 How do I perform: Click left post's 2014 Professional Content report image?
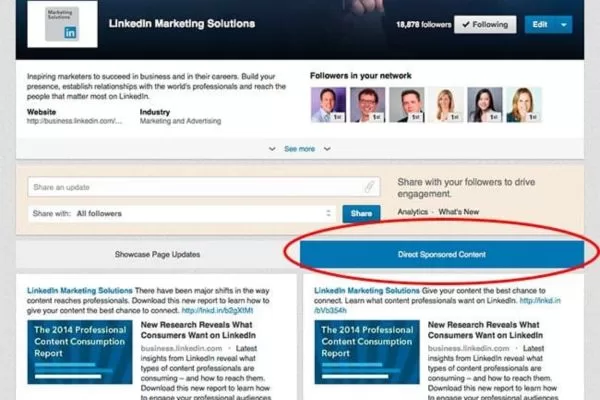80,352
